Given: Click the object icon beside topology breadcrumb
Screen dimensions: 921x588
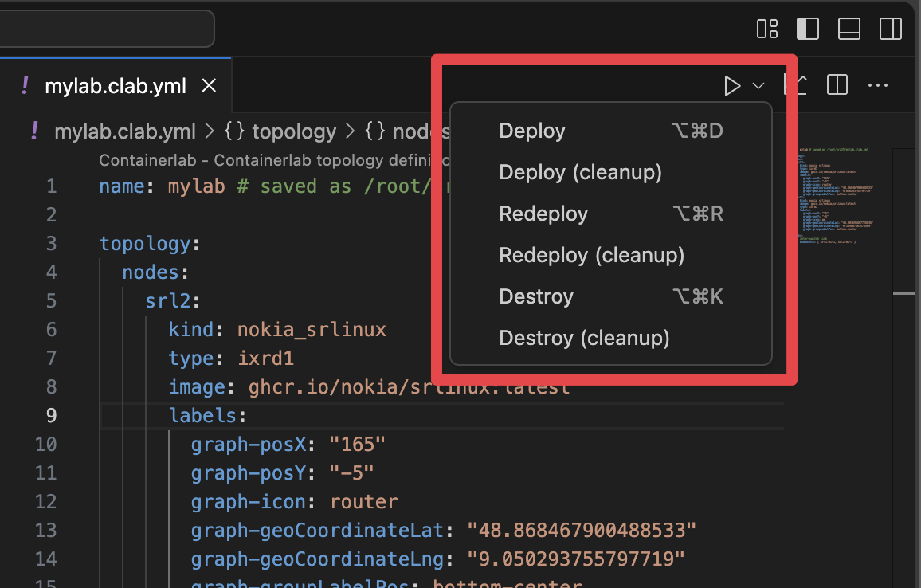Looking at the screenshot, I should [x=234, y=131].
